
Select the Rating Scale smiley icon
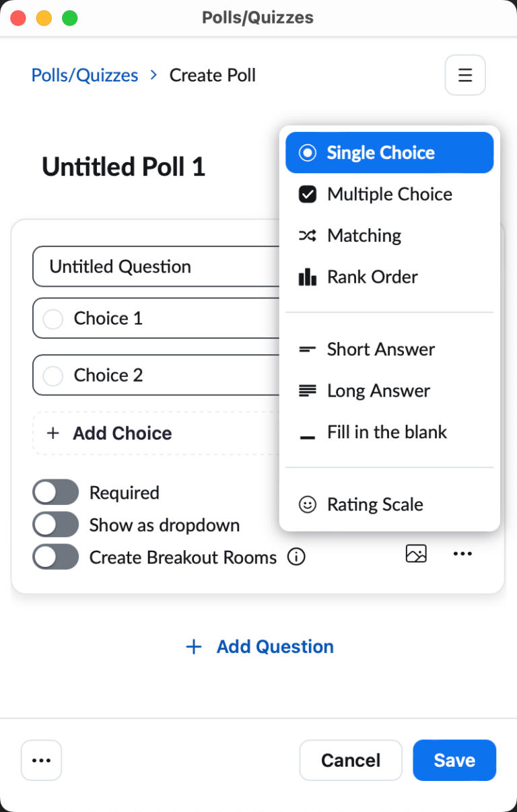[308, 504]
